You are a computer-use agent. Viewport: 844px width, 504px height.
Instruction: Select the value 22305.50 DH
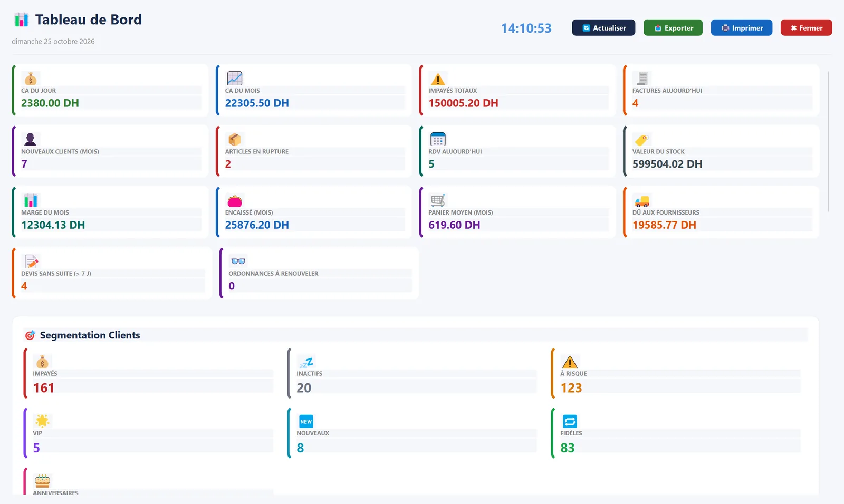pos(257,103)
